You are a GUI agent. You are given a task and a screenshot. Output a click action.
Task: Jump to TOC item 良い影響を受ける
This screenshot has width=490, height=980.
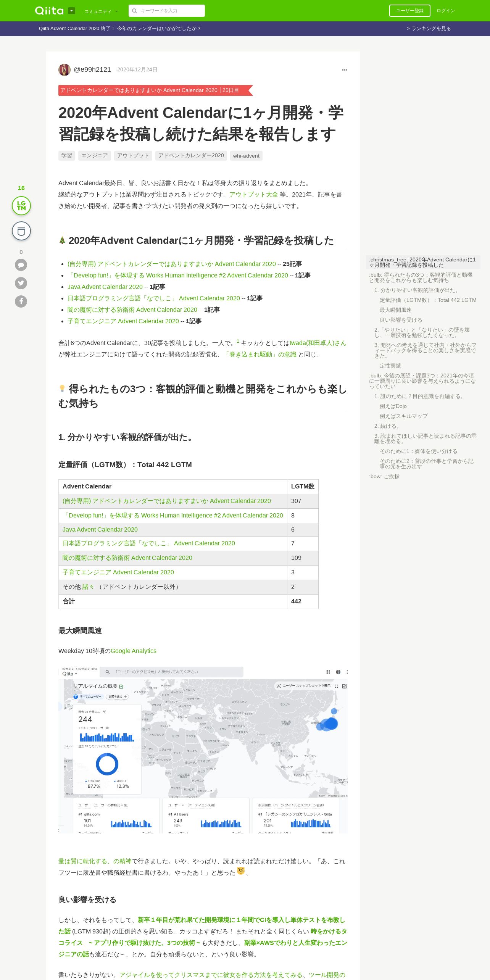click(x=401, y=320)
